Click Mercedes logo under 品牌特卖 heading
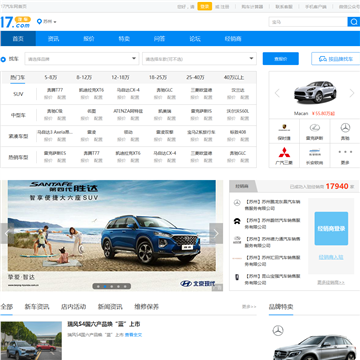360x360 pixels. point(278,330)
